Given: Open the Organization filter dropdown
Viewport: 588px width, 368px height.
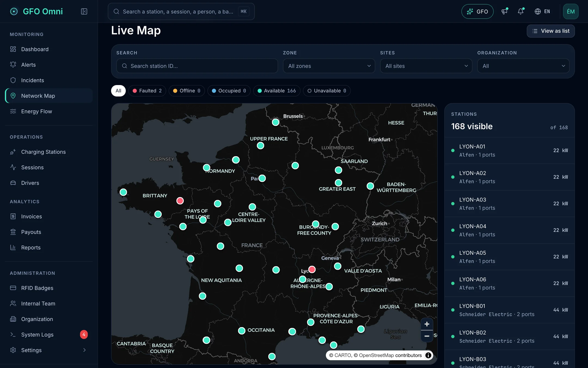Looking at the screenshot, I should [x=523, y=66].
